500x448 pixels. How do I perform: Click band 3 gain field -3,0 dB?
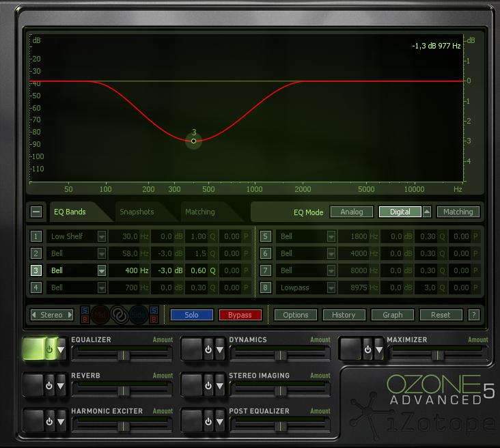tap(167, 270)
